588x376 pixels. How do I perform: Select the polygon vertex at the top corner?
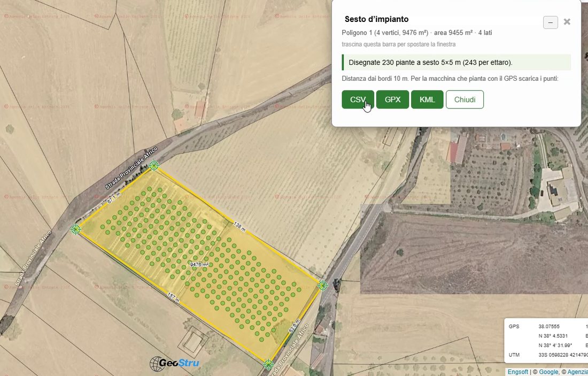tap(154, 165)
